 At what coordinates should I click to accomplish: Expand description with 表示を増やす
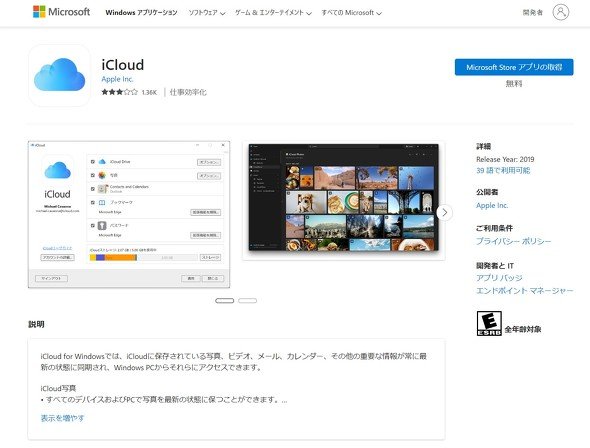coord(62,418)
